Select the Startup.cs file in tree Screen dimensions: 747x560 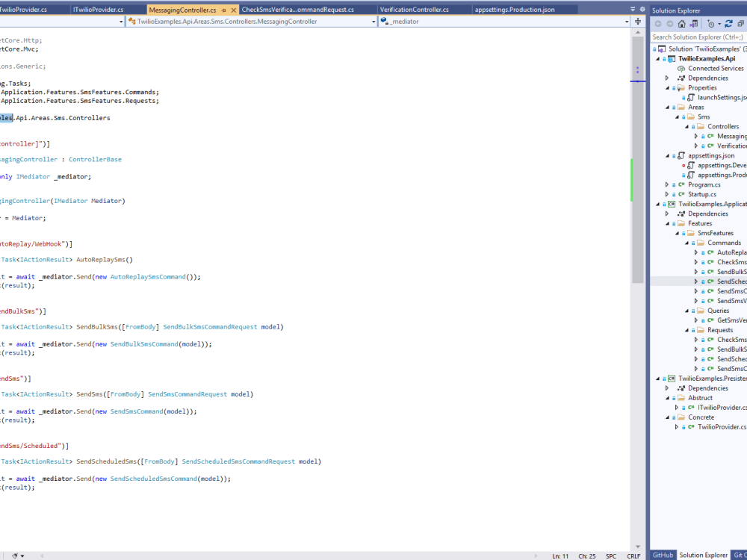701,194
